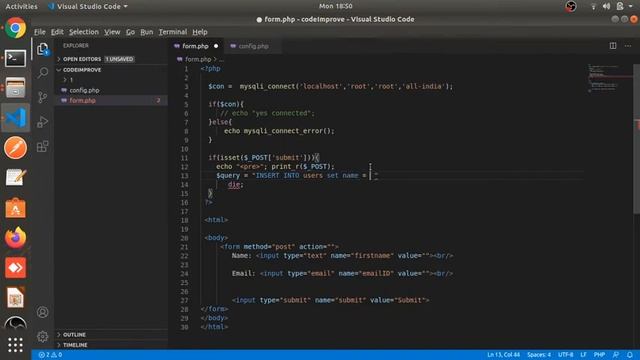Open the Visual Studio Code app menu dropdown
640x360 pixels.
88,6
